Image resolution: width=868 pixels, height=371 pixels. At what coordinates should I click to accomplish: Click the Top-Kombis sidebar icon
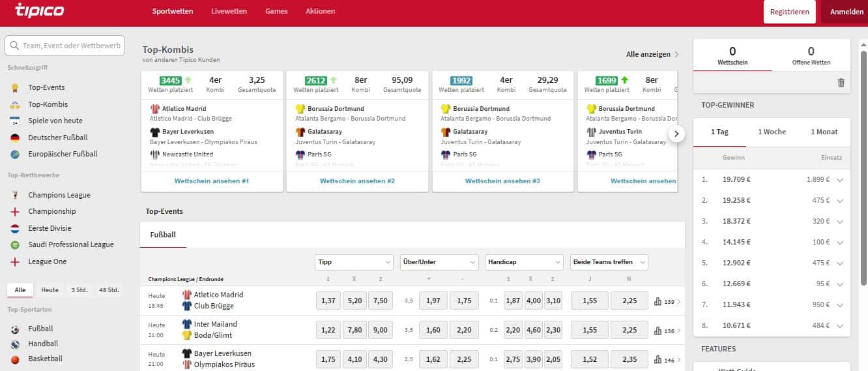[15, 104]
